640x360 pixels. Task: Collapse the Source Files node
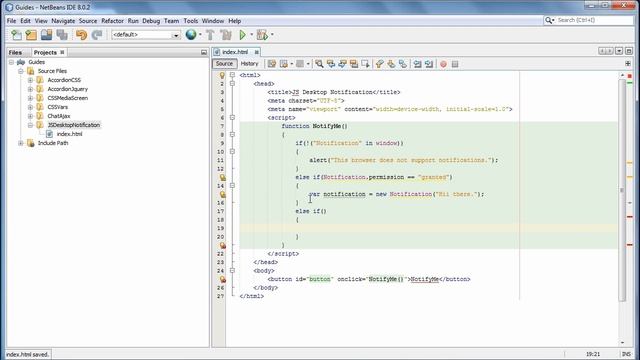pyautogui.click(x=21, y=71)
